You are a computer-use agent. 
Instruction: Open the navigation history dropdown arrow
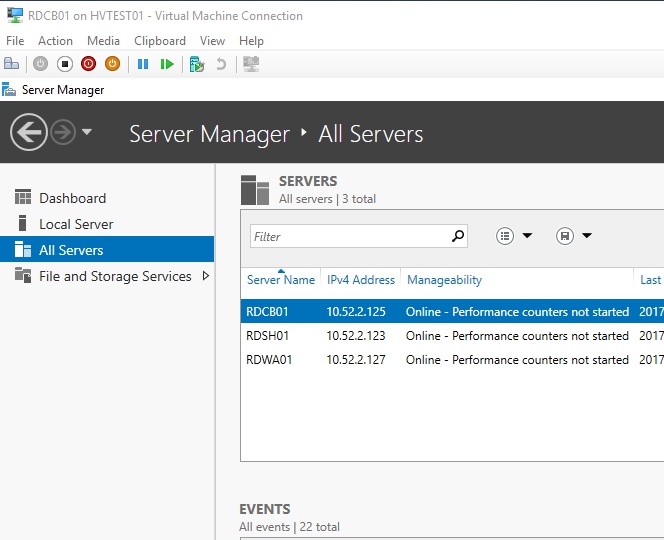tap(87, 133)
